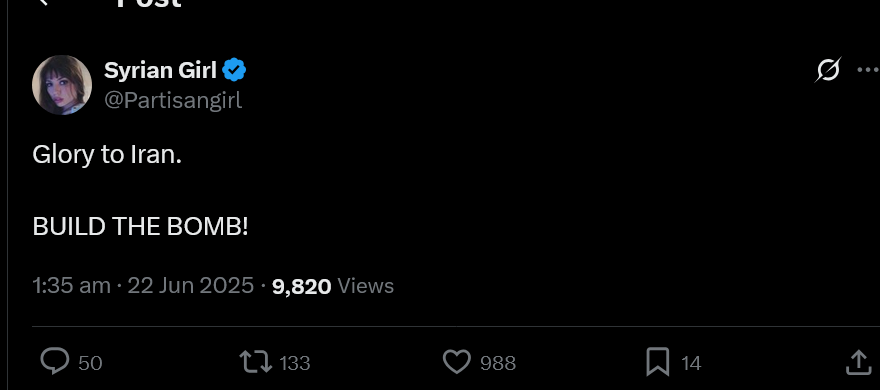Image resolution: width=880 pixels, height=390 pixels.
Task: Toggle the bookmark icon on this post
Action: tap(658, 362)
